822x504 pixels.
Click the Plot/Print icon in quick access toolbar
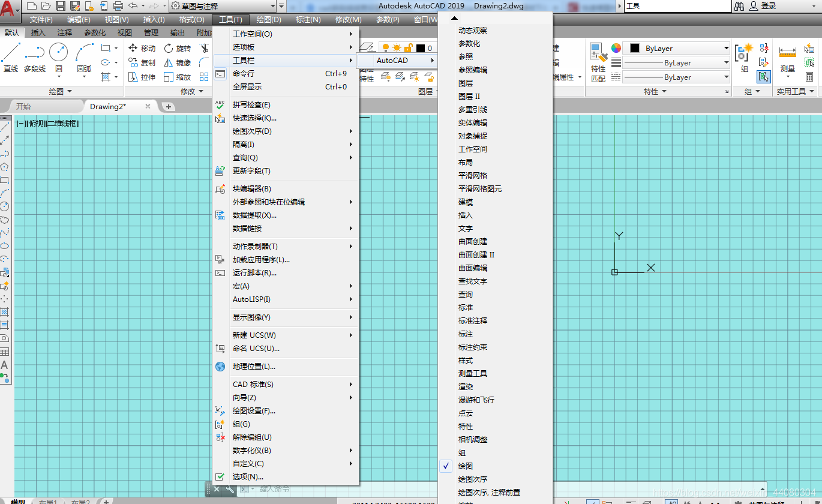pos(118,6)
